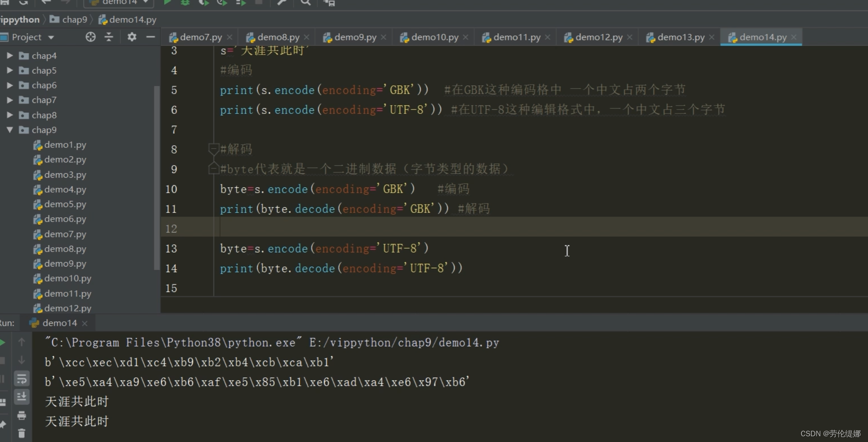
Task: Run with coverage icon in top toolbar
Action: [204, 3]
